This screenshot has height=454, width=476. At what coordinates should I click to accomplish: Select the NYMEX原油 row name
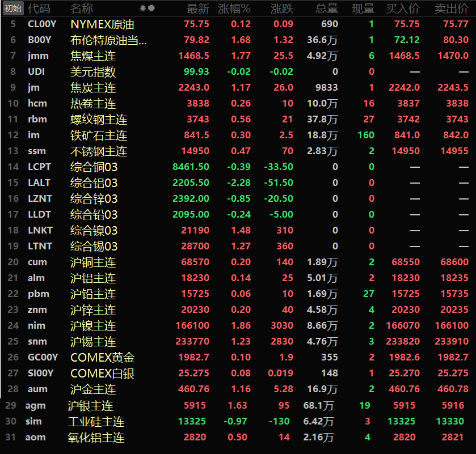[x=102, y=24]
